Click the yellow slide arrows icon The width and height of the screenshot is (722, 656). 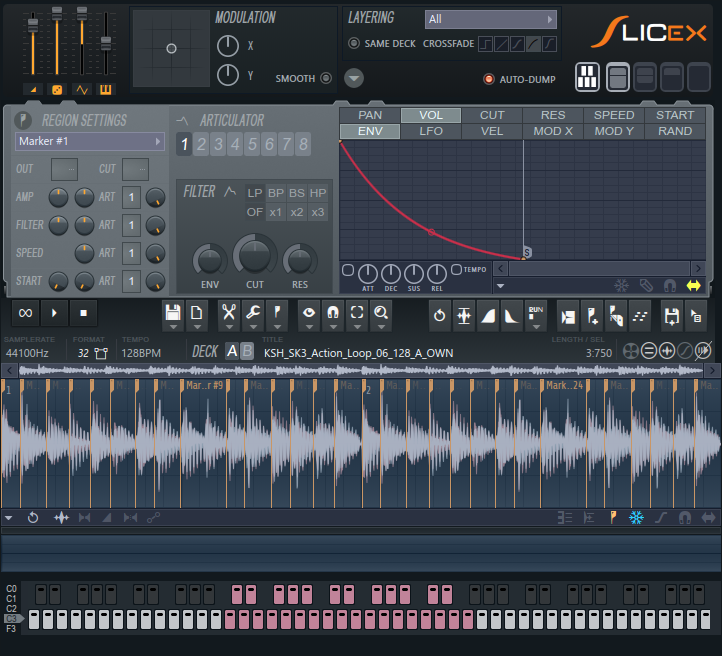pos(694,285)
